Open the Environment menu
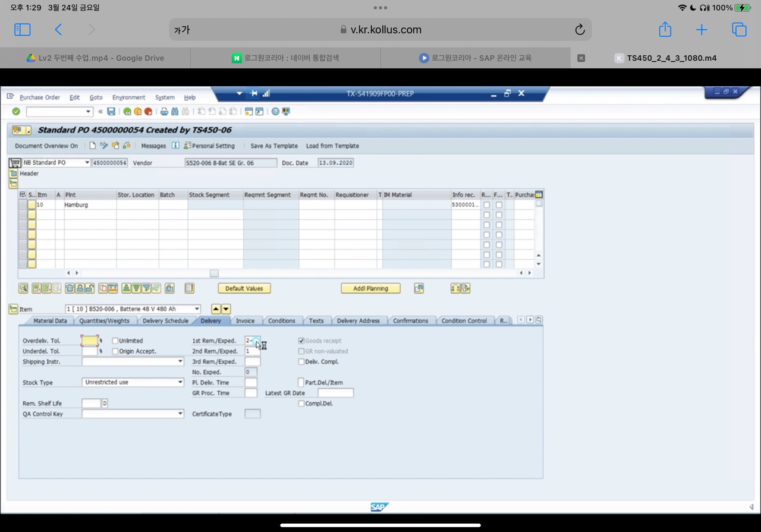The width and height of the screenshot is (761, 532). [128, 97]
